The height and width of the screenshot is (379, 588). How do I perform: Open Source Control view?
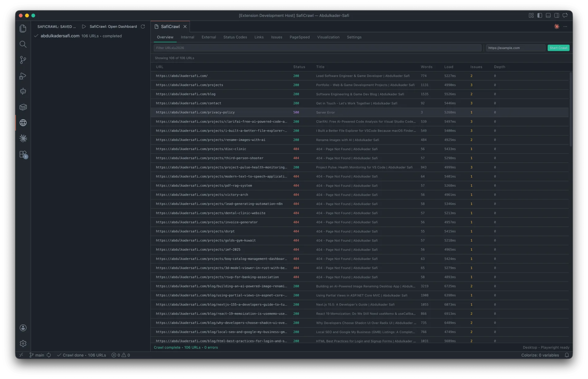[23, 60]
